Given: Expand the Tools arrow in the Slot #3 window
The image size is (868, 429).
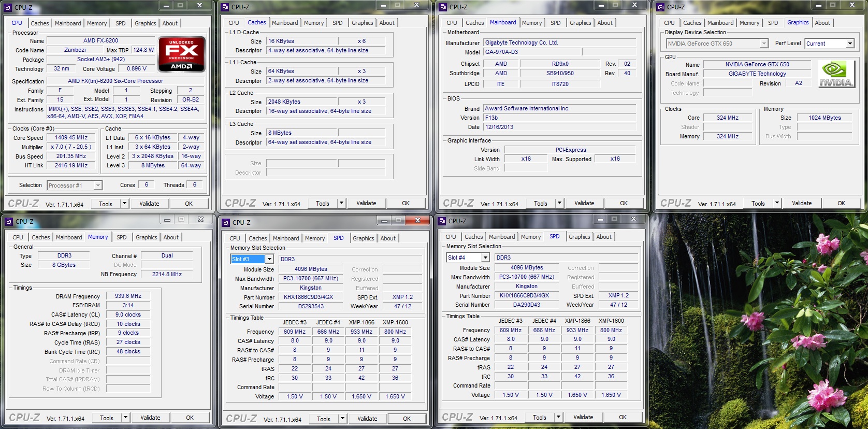Looking at the screenshot, I should pyautogui.click(x=342, y=419).
